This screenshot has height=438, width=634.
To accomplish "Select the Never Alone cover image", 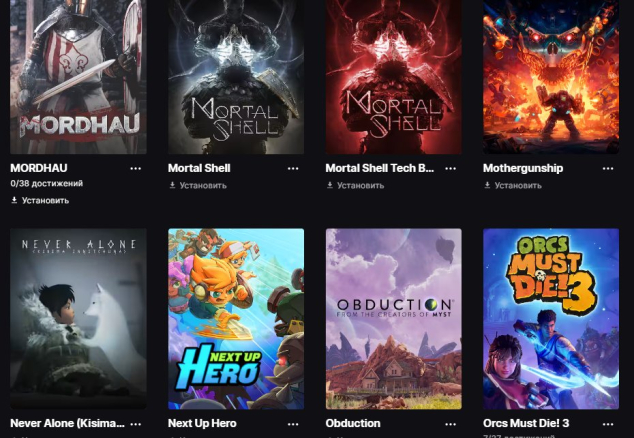I will tap(78, 319).
